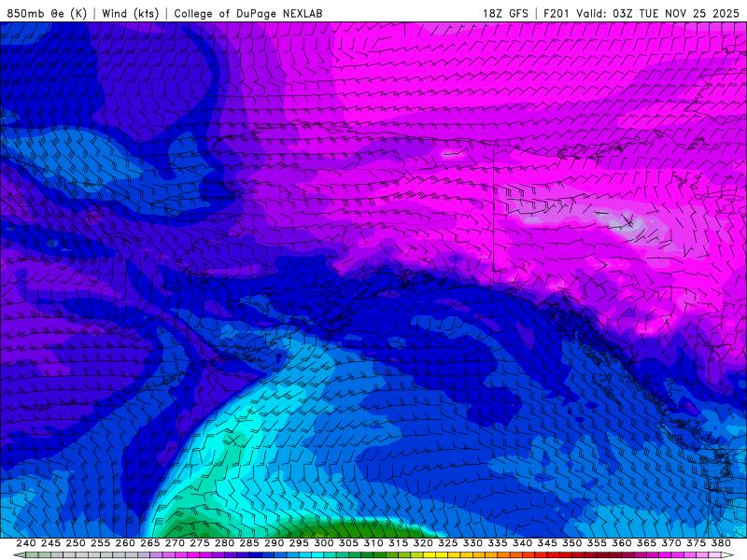Click the 325 value on the color scale
747x560 pixels.
click(x=448, y=543)
